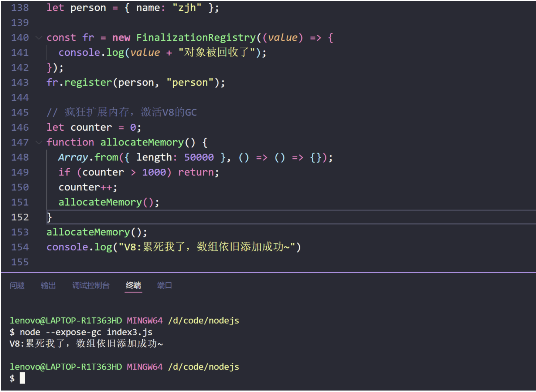This screenshot has width=536, height=392.
Task: Switch to the 问题 panel tab
Action: point(17,285)
